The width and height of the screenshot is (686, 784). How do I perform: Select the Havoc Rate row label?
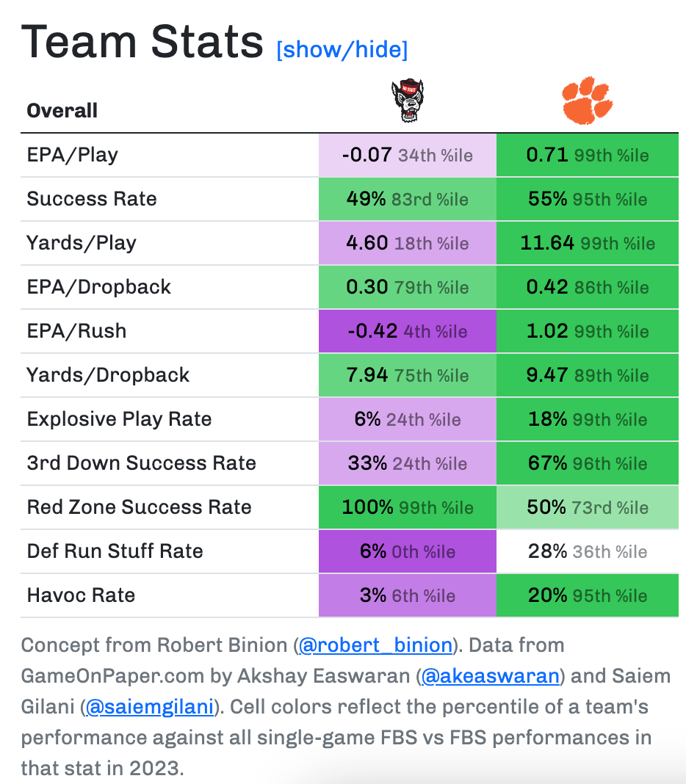pos(81,595)
